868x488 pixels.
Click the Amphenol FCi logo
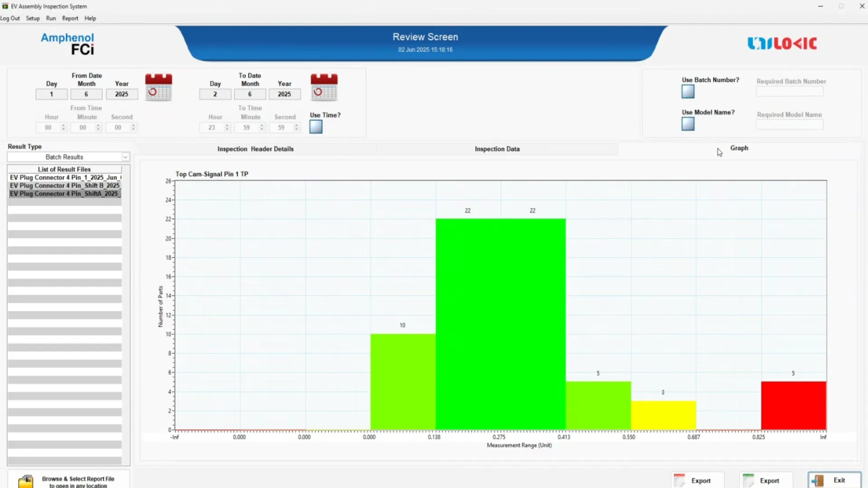[68, 43]
